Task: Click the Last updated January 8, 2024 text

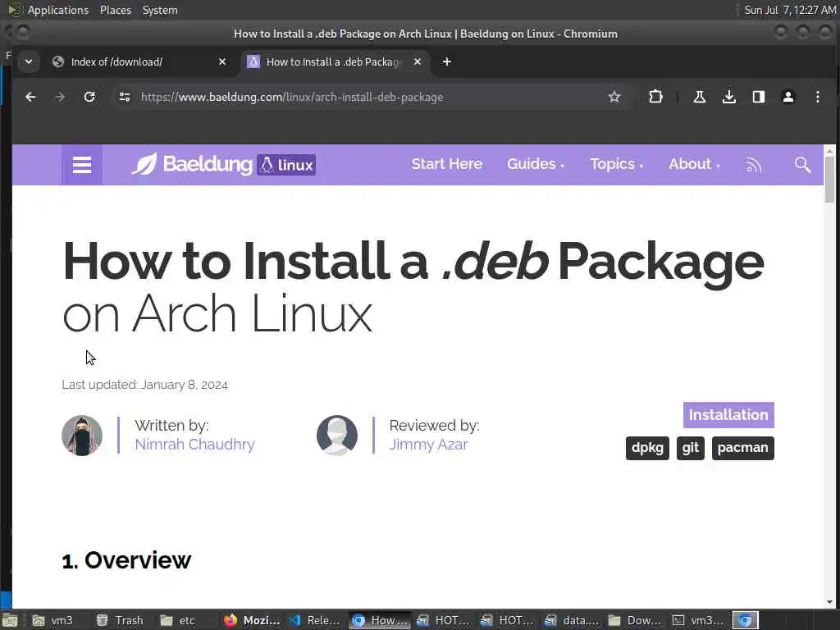Action: [x=144, y=385]
